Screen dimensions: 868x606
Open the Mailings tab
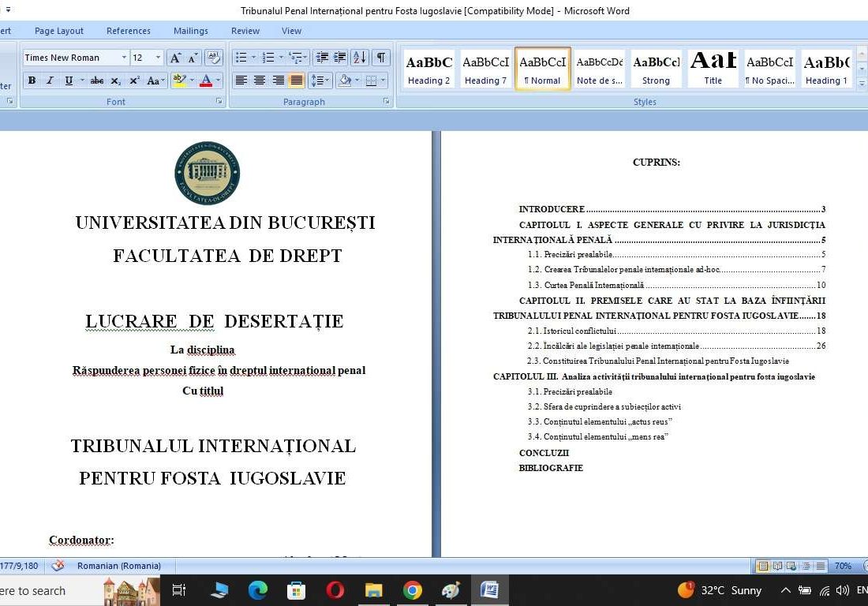pos(190,31)
